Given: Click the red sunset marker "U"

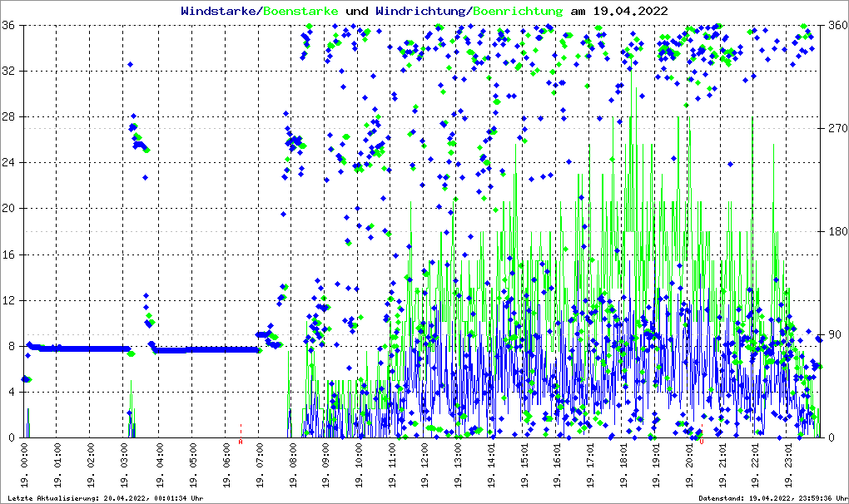Looking at the screenshot, I should click(702, 442).
